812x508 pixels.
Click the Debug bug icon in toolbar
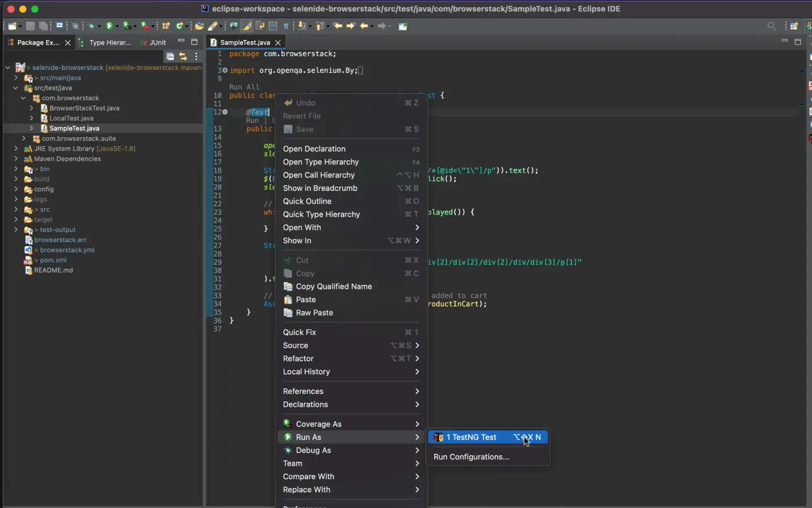pyautogui.click(x=91, y=26)
